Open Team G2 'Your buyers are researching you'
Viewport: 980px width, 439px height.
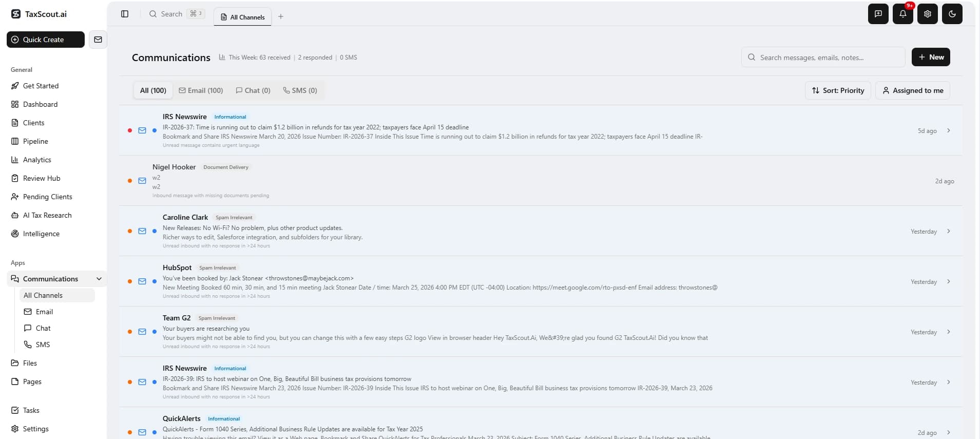point(206,329)
